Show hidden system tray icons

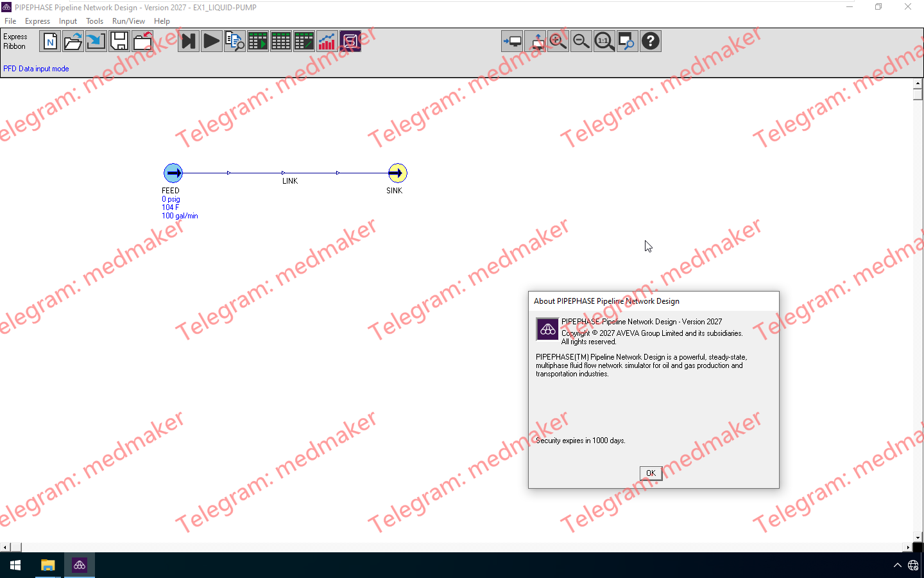898,565
